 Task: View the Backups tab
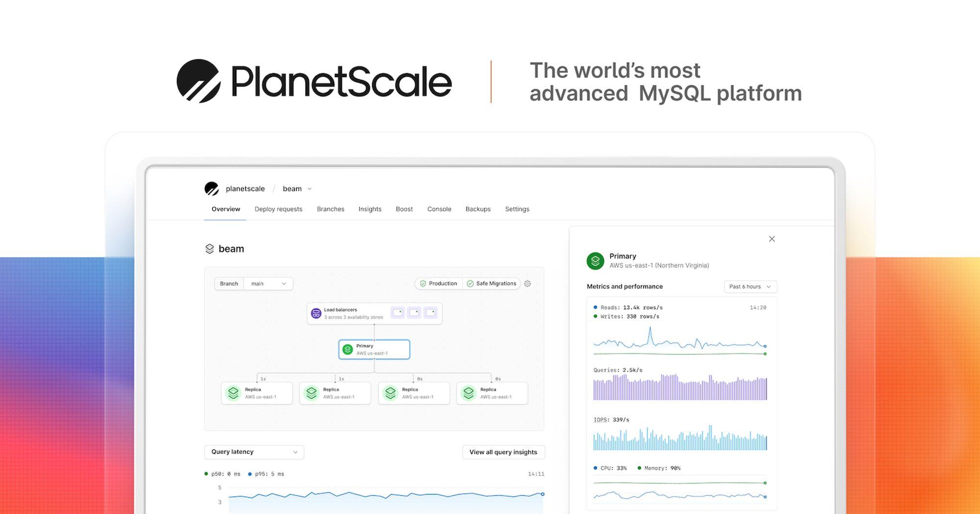[478, 209]
